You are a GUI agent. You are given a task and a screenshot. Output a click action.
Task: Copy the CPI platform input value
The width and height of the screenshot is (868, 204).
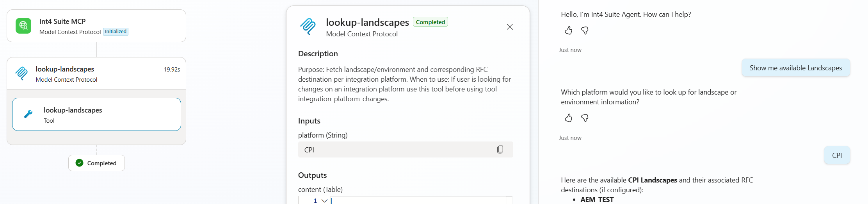[x=500, y=150]
